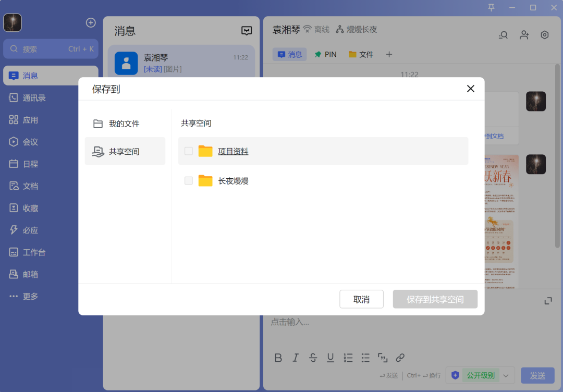
Task: Open the in-chat search icon
Action: 503,34
